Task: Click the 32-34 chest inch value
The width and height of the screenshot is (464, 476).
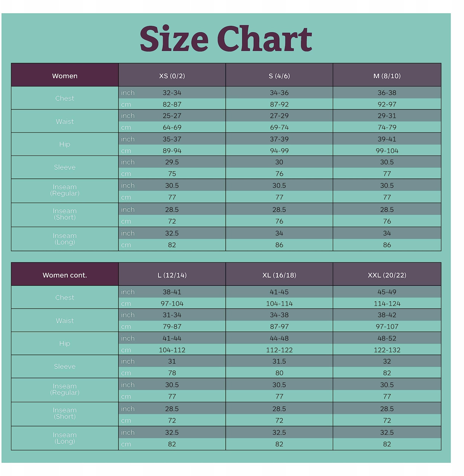Action: coord(172,93)
